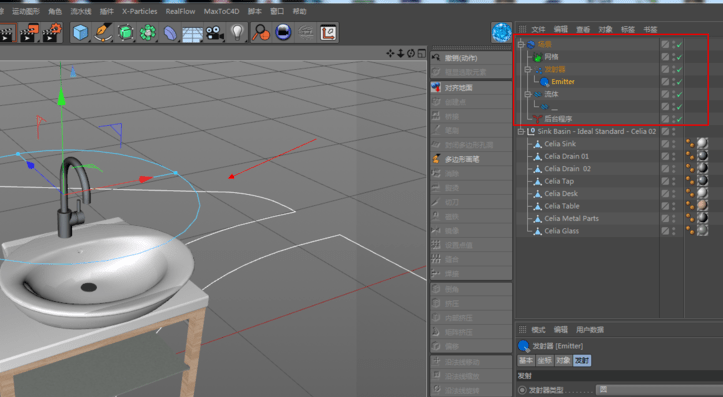
Task: Click the red daemon icon for 后台程序
Action: pos(537,119)
